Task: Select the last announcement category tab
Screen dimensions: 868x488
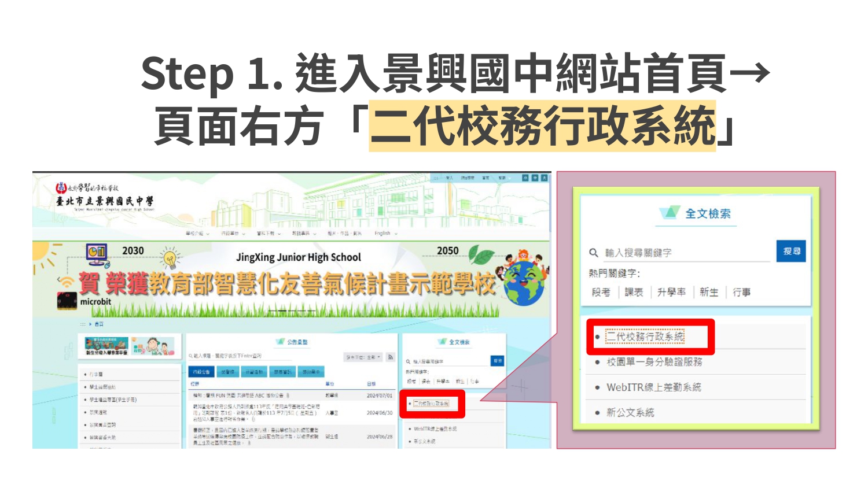Action: click(311, 372)
